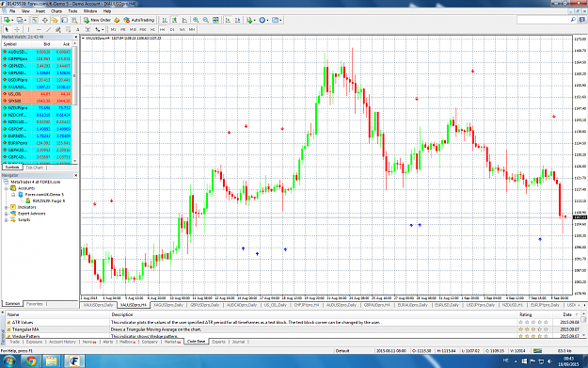
Task: Tile windows with the grid icon
Action: [215, 20]
